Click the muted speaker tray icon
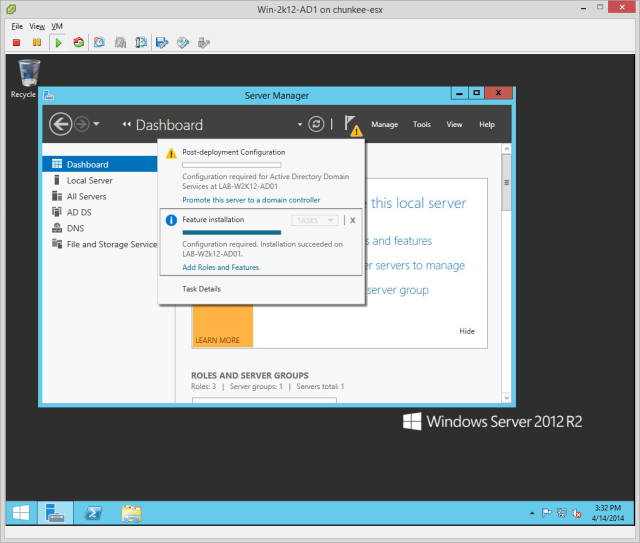Viewport: 640px width, 543px height. [577, 513]
